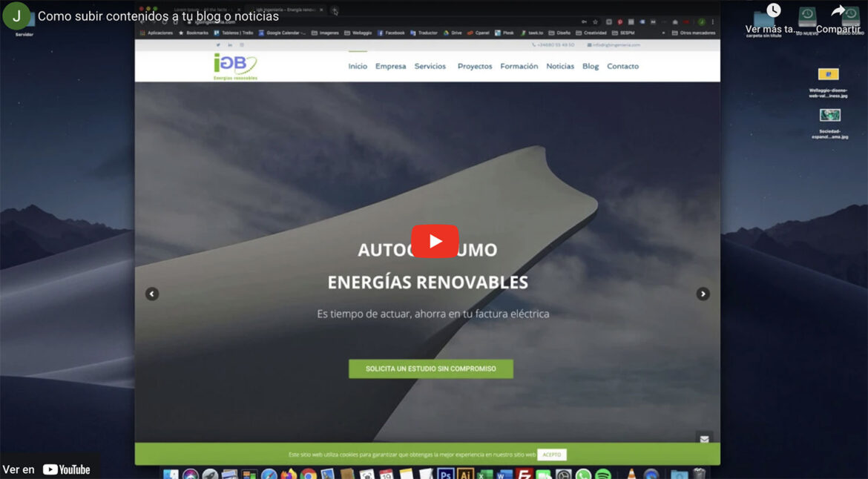This screenshot has width=868, height=479.
Task: Advance the slideshow with the right arrow
Action: coord(703,294)
